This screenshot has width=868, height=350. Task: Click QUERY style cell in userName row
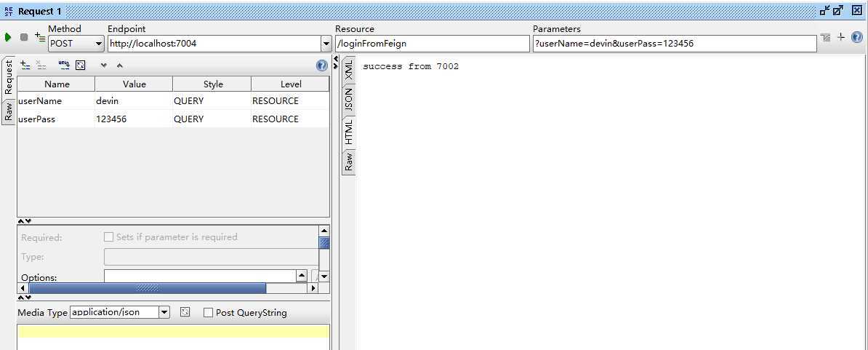tap(212, 101)
